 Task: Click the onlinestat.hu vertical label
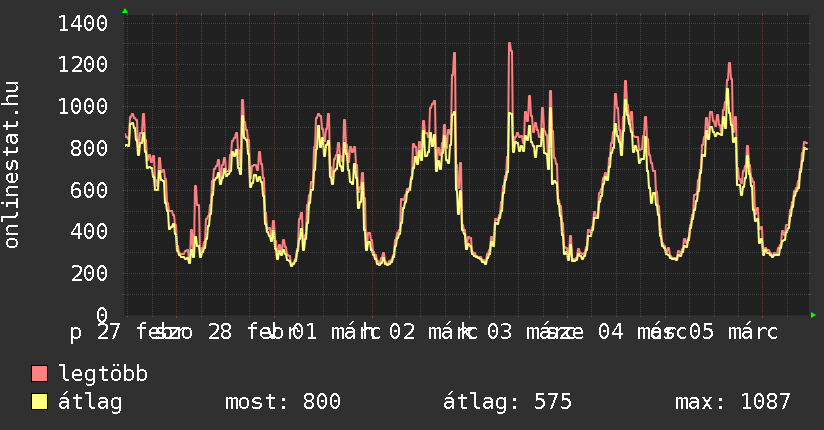12,165
